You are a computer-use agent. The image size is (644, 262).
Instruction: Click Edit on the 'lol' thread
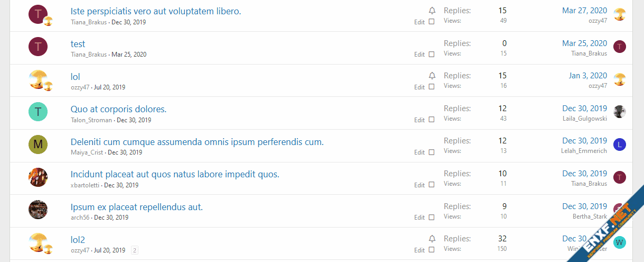click(419, 87)
